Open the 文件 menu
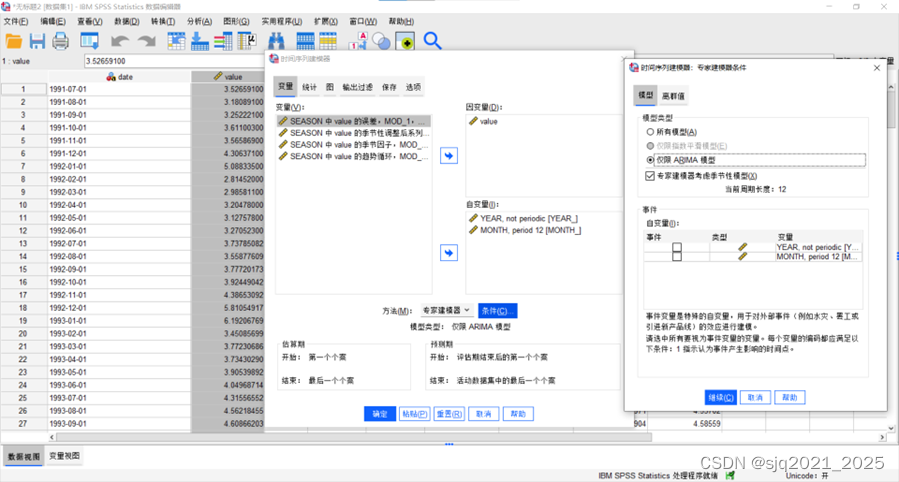899x482 pixels. pos(15,21)
